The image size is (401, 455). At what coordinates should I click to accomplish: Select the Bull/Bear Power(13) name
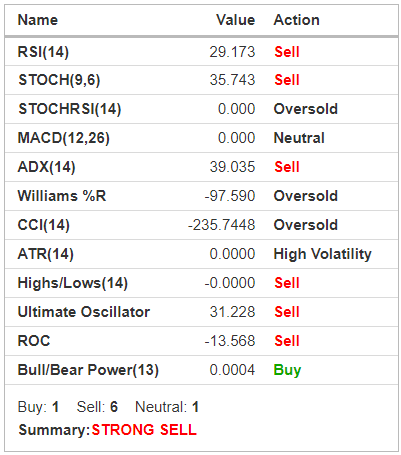(x=88, y=370)
